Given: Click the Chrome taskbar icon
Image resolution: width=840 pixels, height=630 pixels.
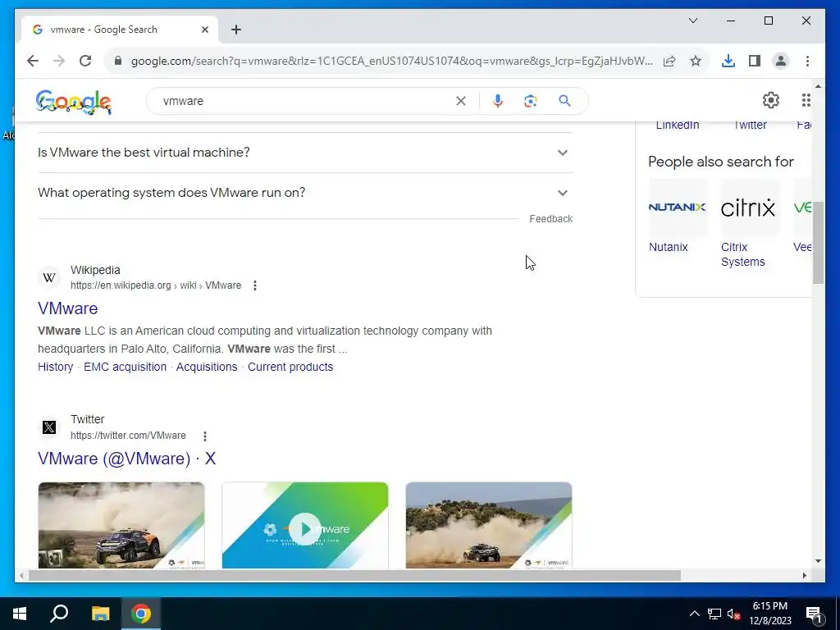Looking at the screenshot, I should 141,614.
